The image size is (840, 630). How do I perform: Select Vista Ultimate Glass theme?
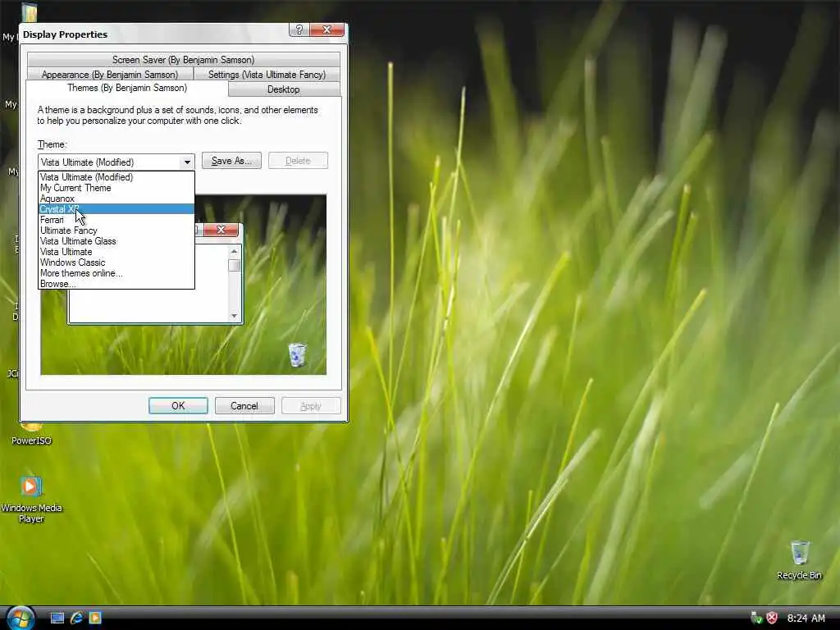[116, 241]
